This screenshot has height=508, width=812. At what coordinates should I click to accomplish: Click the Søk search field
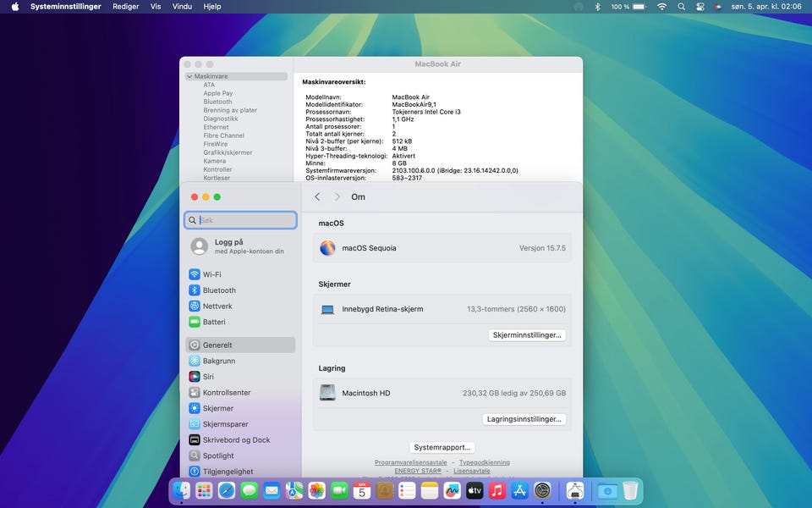(240, 220)
